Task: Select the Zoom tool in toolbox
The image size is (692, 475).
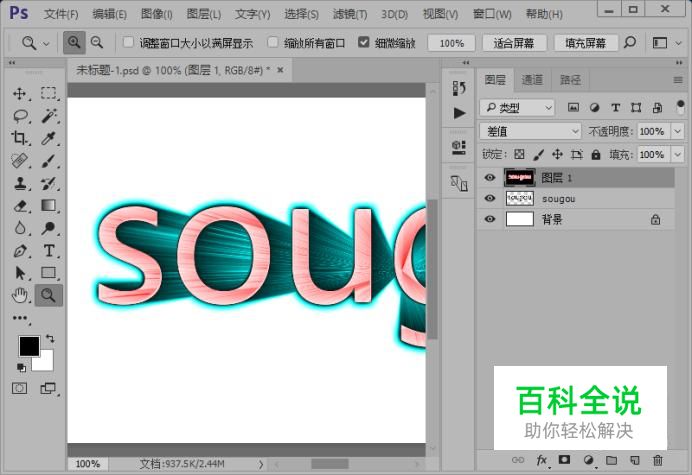Action: 49,295
